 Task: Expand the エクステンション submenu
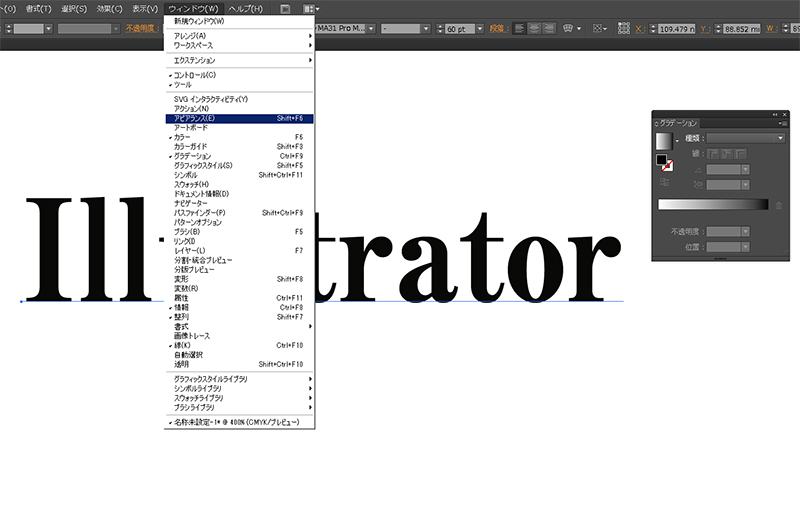[x=239, y=60]
